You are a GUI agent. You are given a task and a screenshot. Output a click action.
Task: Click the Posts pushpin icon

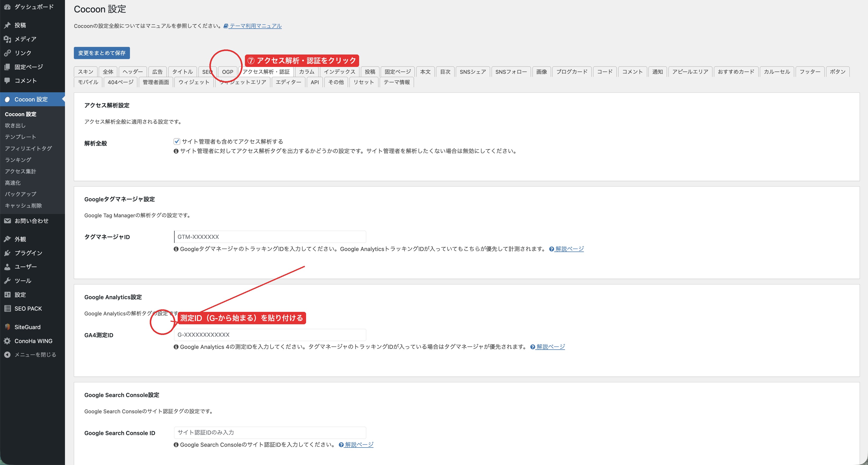point(7,25)
